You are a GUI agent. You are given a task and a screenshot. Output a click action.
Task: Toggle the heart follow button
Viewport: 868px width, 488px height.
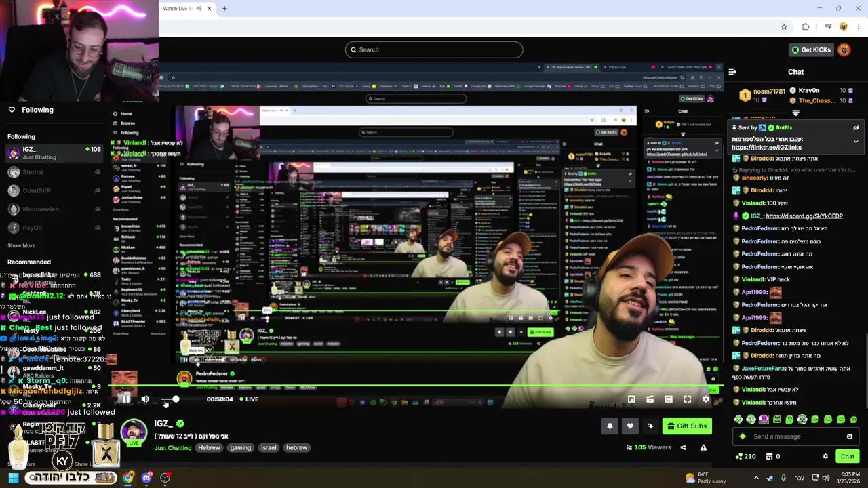click(630, 426)
